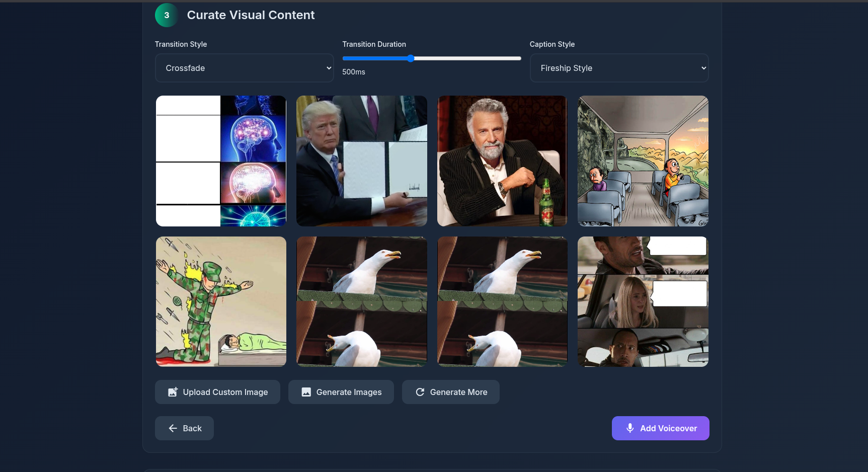Click the Transition Style label

181,44
